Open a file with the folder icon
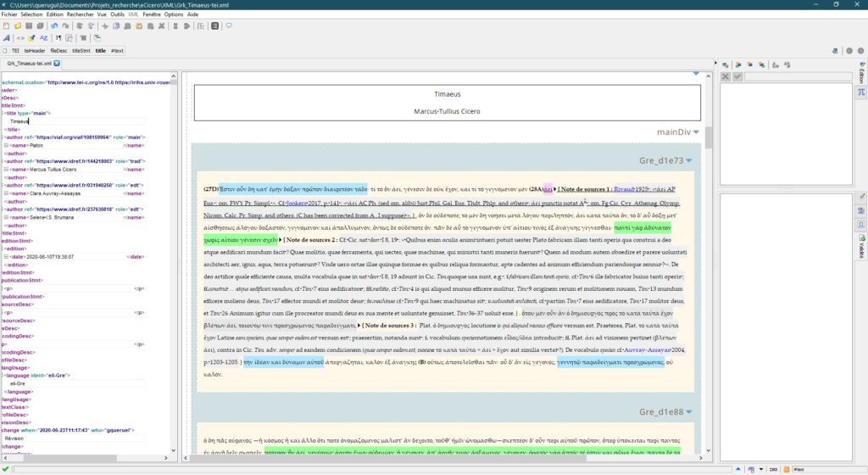 [18, 26]
